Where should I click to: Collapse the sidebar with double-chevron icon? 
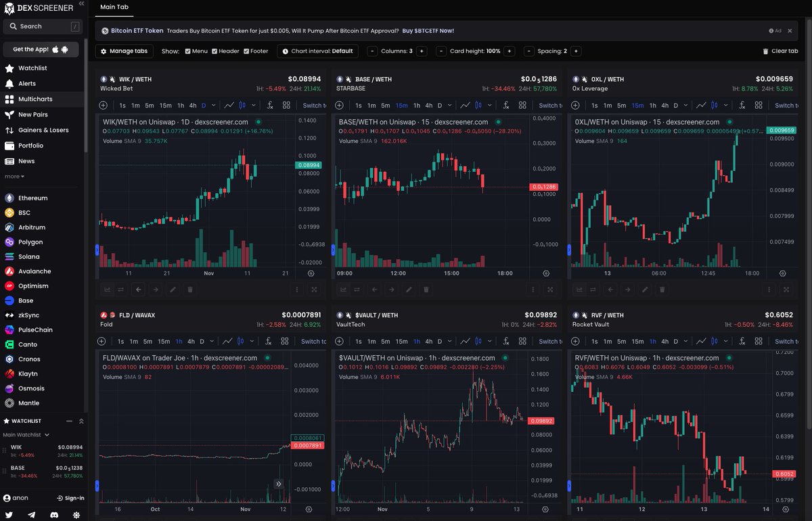(82, 4)
